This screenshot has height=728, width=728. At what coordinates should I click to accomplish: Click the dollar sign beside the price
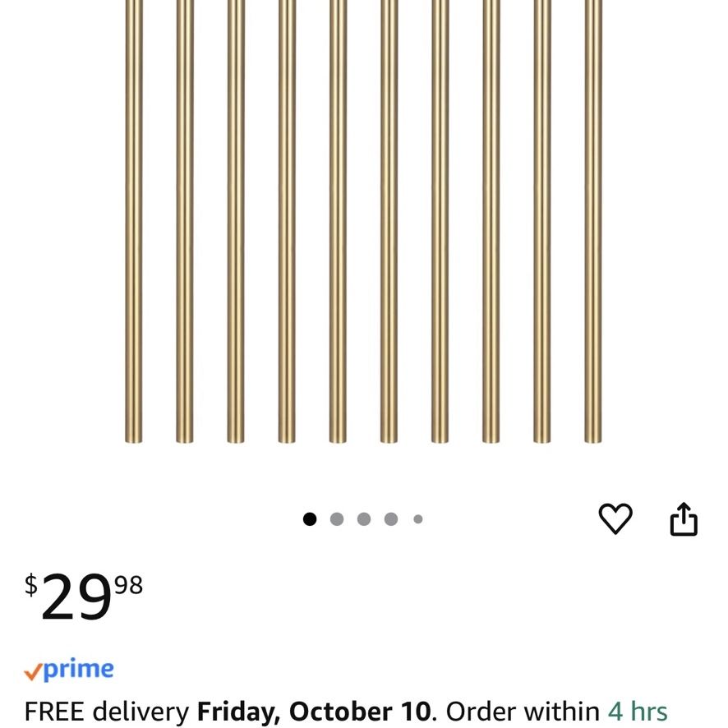[30, 585]
